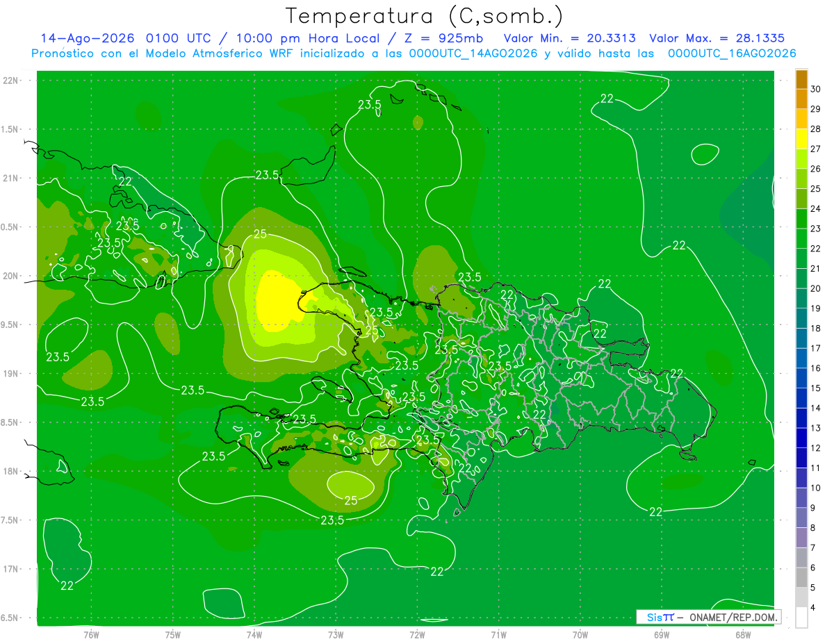Click the color scale label '4'
Viewport: 834px width, 644px height.
[815, 607]
